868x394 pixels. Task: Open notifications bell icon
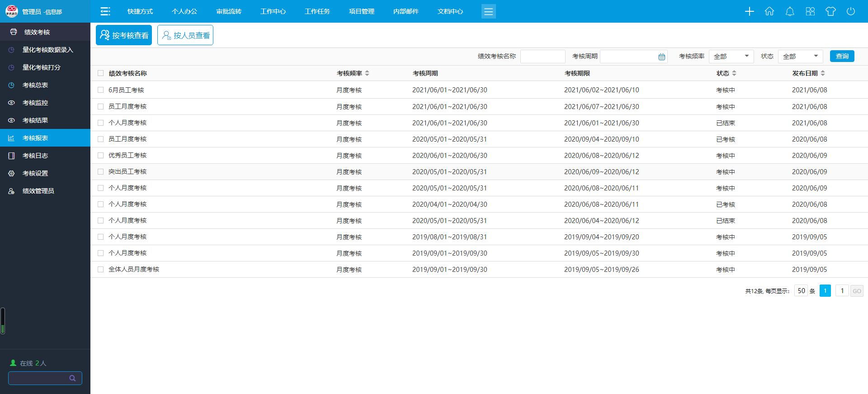click(x=790, y=11)
